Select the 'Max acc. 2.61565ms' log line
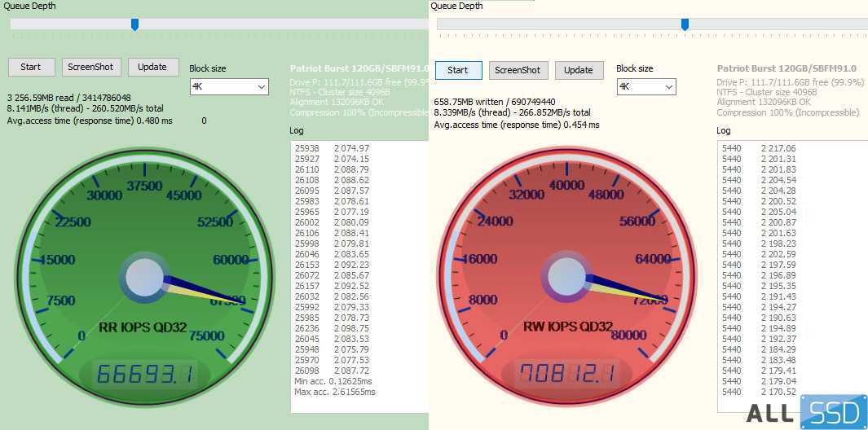 334,392
